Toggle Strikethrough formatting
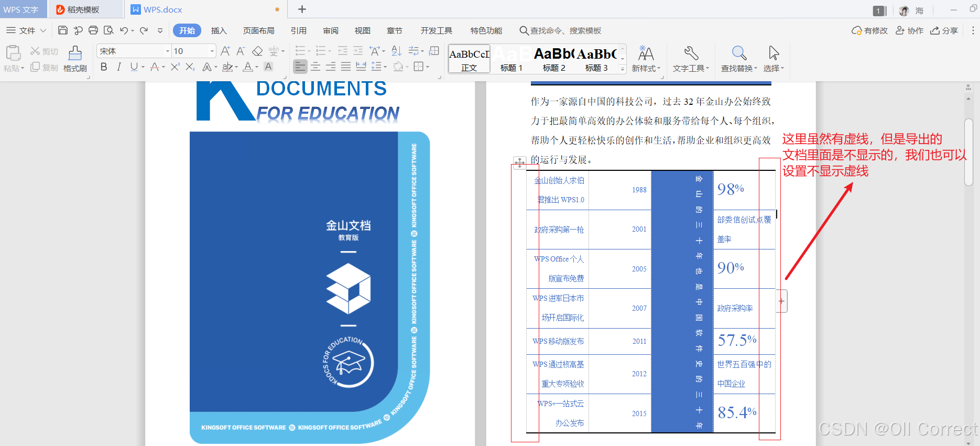The image size is (980, 446). 155,67
